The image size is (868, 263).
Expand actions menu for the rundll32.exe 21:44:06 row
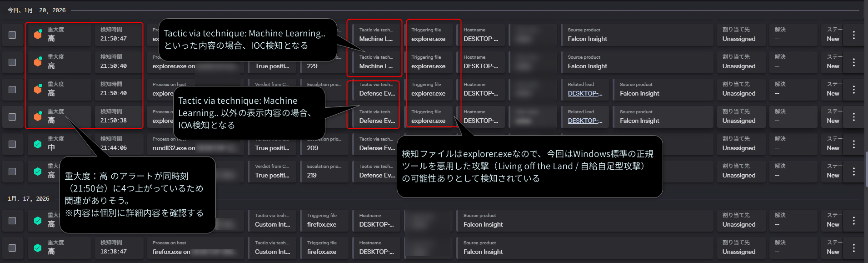tap(853, 144)
